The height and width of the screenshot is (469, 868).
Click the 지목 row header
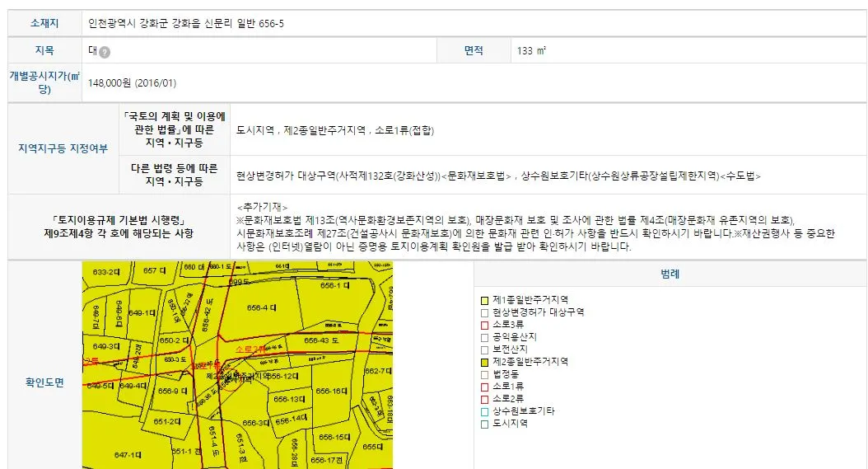[44, 50]
